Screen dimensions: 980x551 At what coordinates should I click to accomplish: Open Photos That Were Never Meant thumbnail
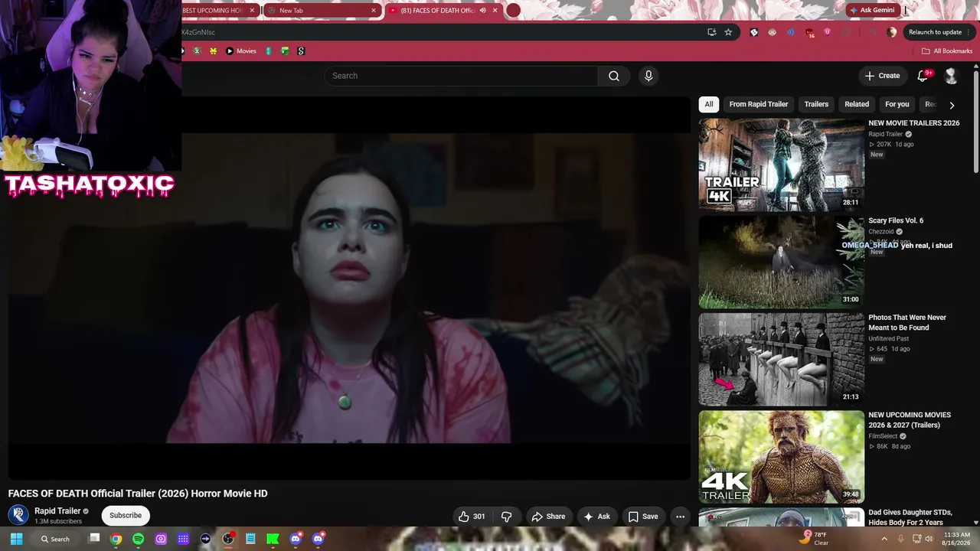pos(781,359)
